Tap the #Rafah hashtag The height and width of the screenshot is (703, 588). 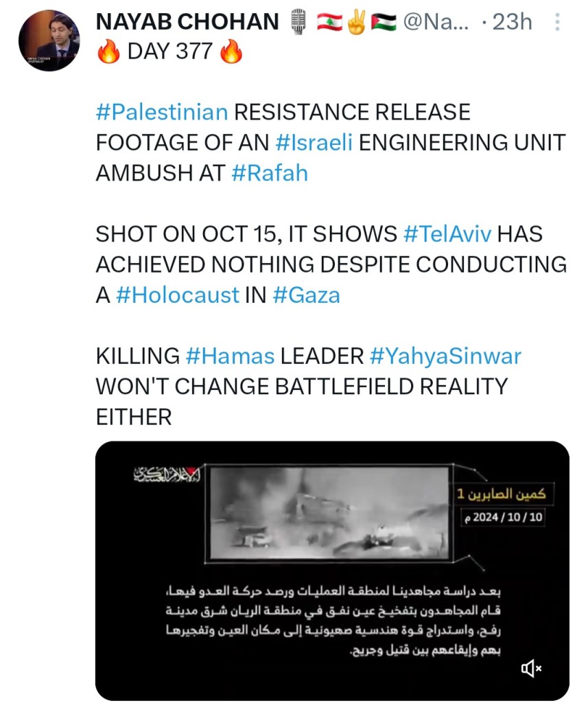pos(270,173)
